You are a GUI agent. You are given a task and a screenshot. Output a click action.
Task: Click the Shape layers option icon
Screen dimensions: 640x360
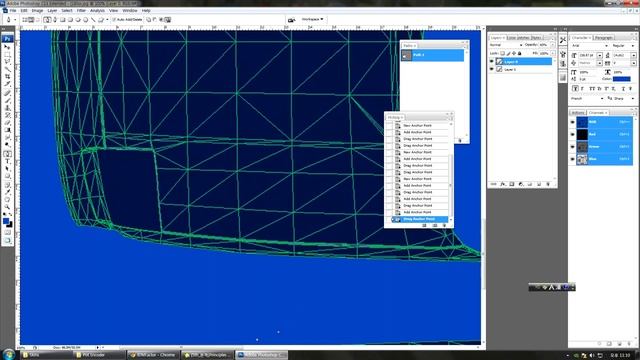point(25,20)
